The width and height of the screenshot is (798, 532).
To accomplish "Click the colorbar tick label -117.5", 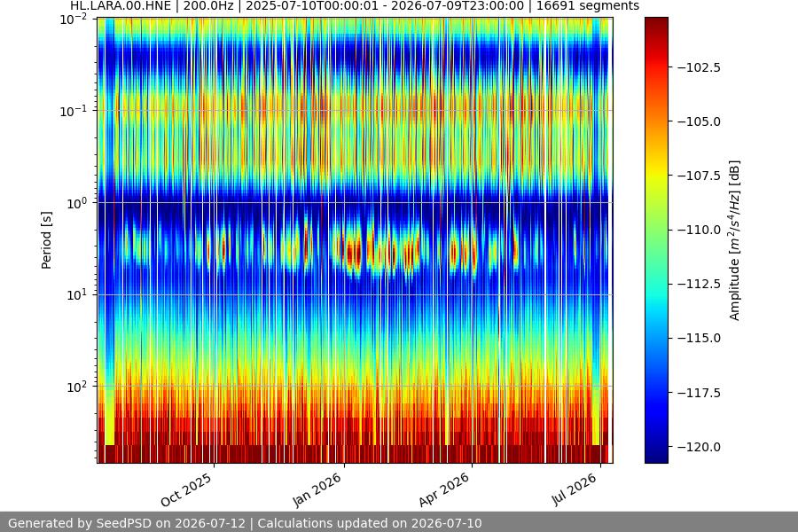I will click(x=699, y=393).
